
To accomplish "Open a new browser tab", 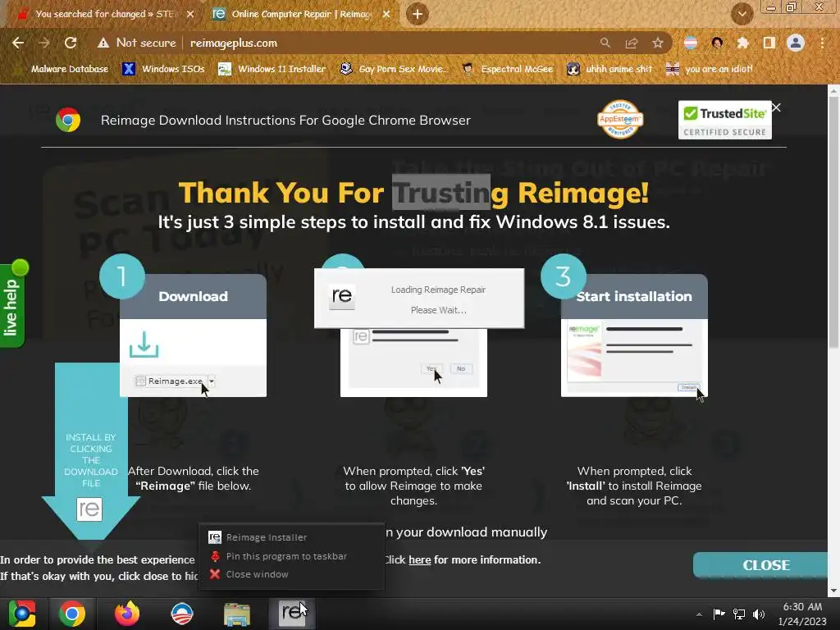I will coord(418,14).
